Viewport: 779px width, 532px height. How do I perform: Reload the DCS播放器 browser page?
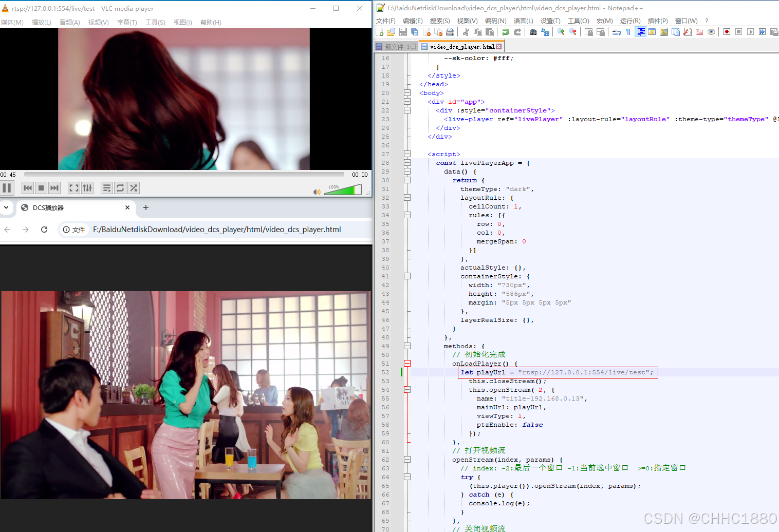point(44,230)
